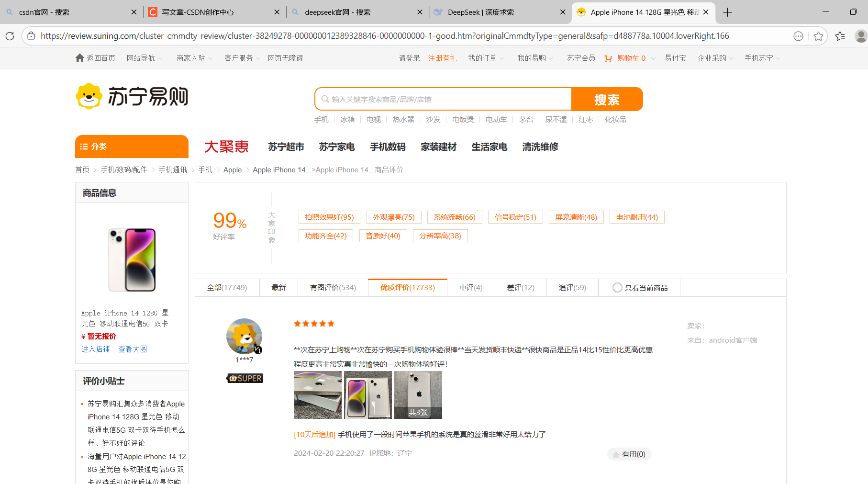Open the browser profile avatar
The width and height of the screenshot is (868, 484).
tap(861, 36)
